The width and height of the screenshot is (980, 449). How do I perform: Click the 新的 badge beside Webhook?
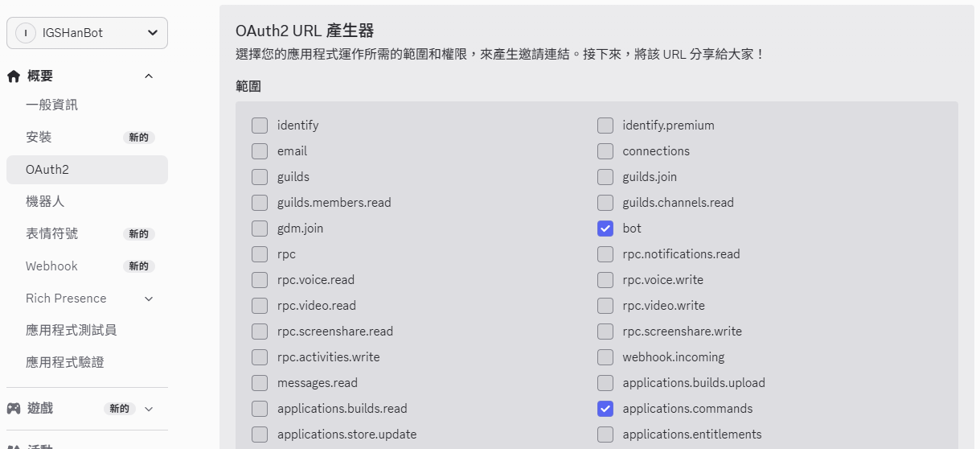pos(139,266)
